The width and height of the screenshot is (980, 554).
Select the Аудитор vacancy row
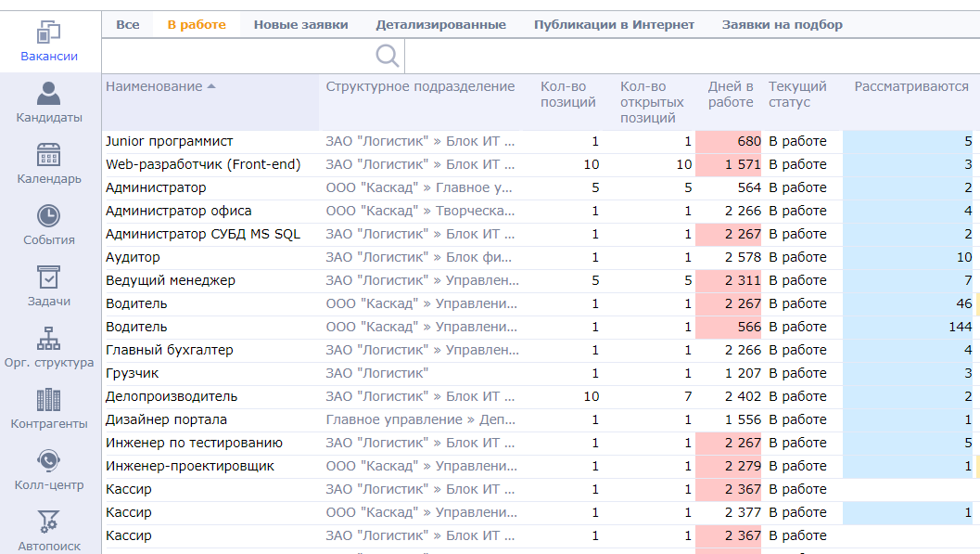tap(133, 257)
